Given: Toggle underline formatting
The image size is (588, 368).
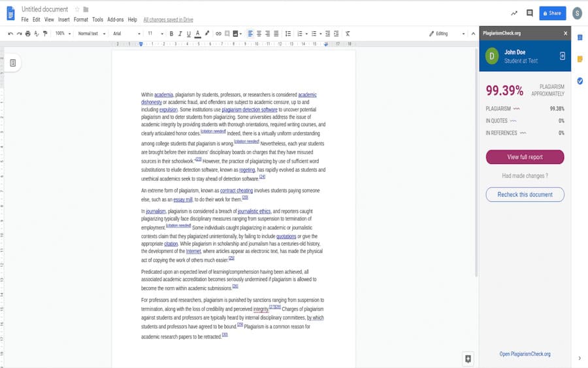Looking at the screenshot, I should (189, 33).
